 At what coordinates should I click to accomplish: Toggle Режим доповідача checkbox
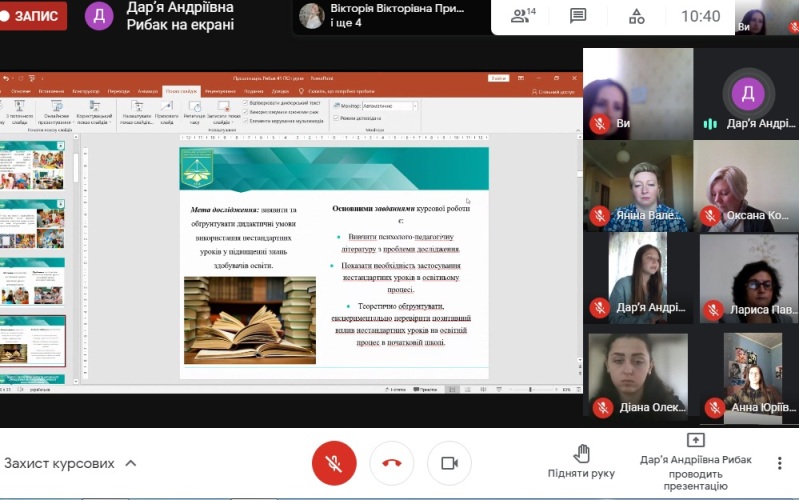click(x=336, y=118)
